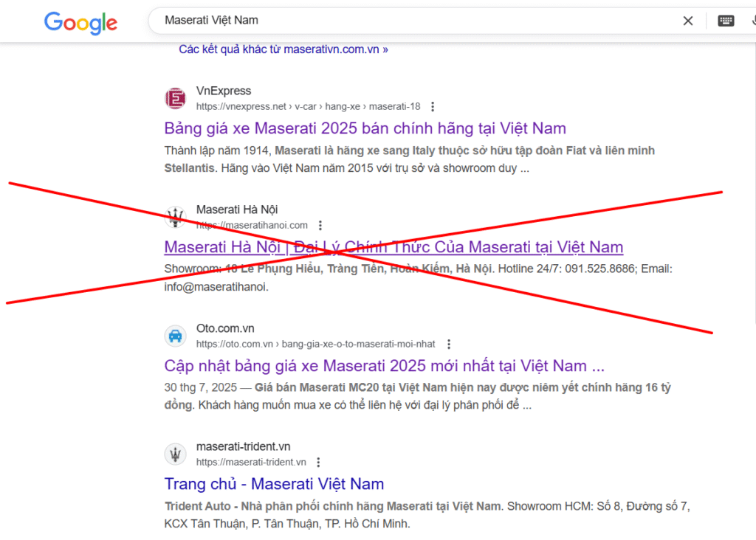This screenshot has width=756, height=540.
Task: Click the VnExpress site name above the result
Action: [x=224, y=91]
